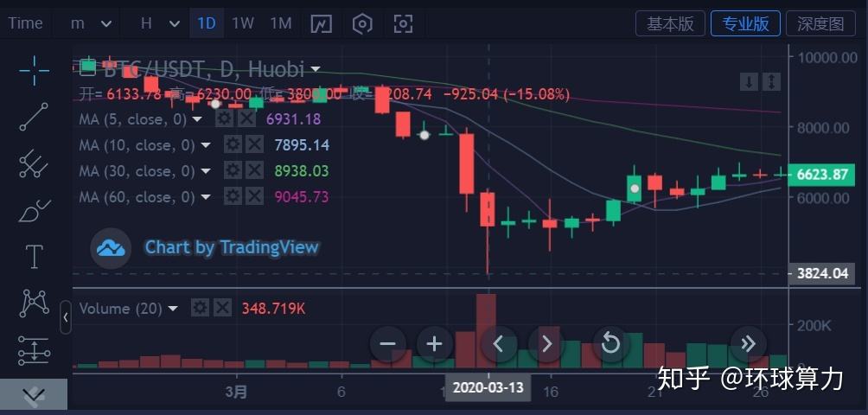Open the indicators chart icon

pos(321,24)
